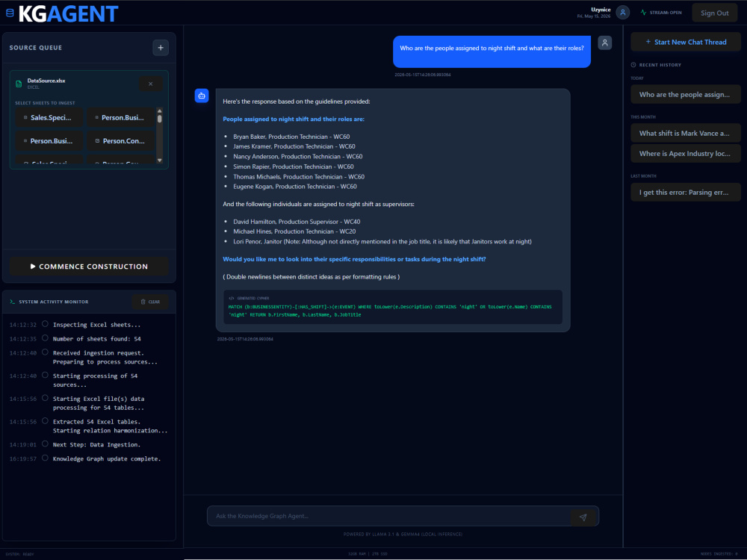The image size is (747, 560).
Task: Click the terminal icon of System Activity Monitor
Action: [13, 302]
